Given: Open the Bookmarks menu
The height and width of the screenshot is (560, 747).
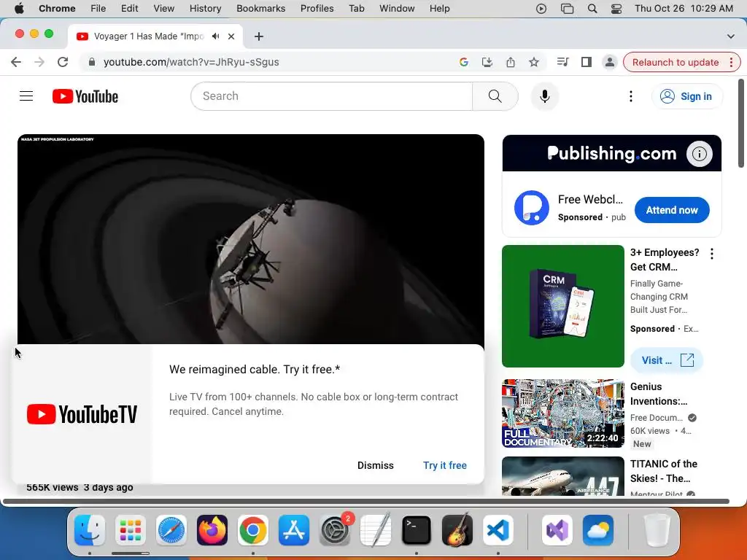Looking at the screenshot, I should (260, 8).
